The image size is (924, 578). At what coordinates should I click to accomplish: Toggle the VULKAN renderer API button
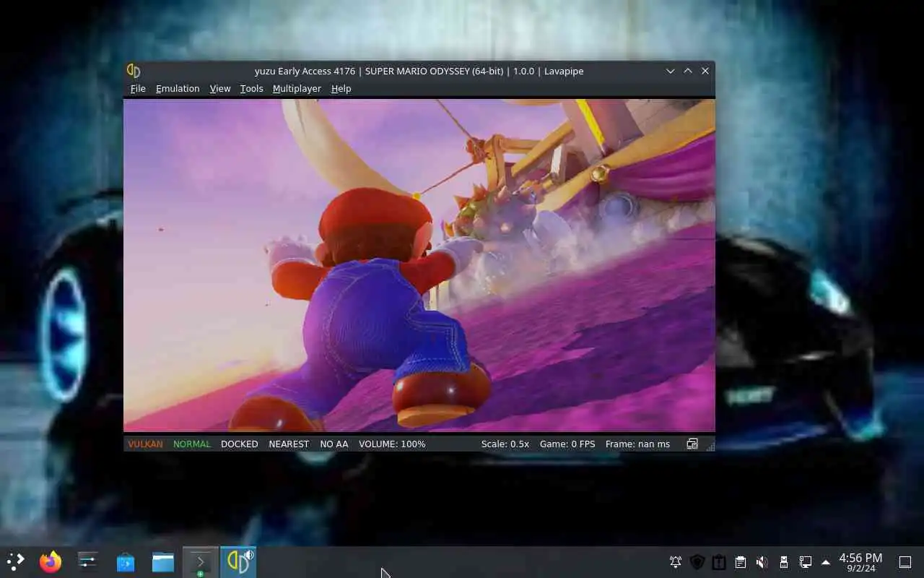(x=145, y=444)
